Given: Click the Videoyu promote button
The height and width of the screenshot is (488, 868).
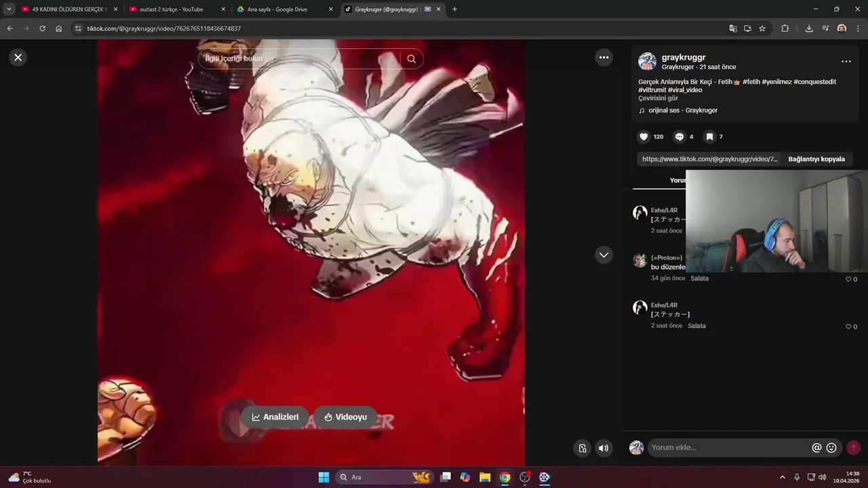Looking at the screenshot, I should click(345, 417).
